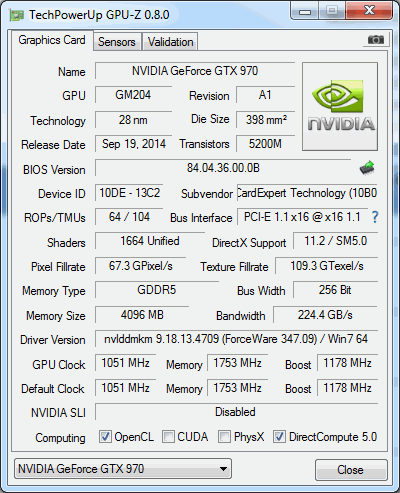Toggle the DirectCompute 5.0 checkbox
400x493 pixels.
click(x=279, y=436)
